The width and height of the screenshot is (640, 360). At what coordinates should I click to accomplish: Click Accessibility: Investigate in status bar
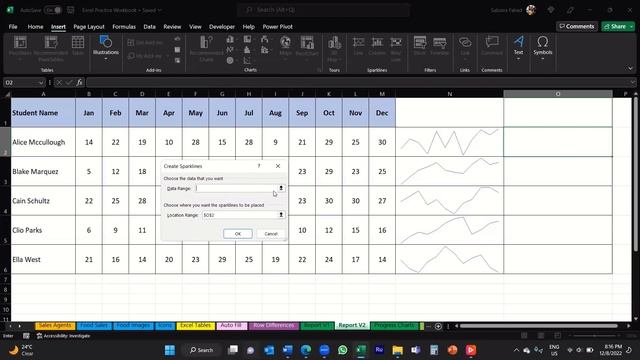[x=63, y=336]
